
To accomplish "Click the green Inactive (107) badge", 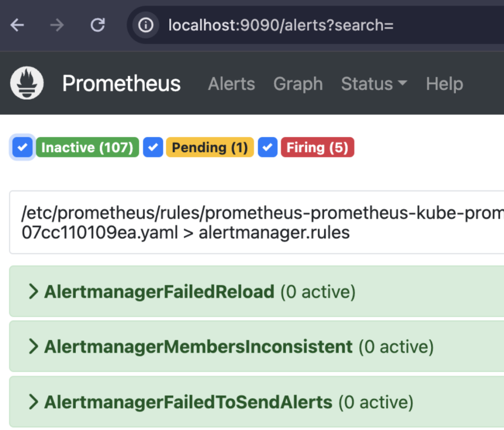I will pos(87,147).
